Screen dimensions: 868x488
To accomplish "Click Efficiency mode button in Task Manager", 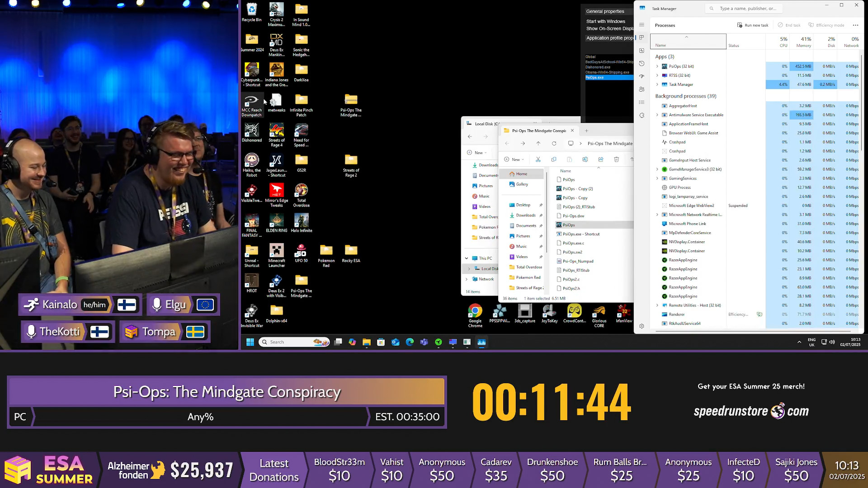I will click(826, 25).
